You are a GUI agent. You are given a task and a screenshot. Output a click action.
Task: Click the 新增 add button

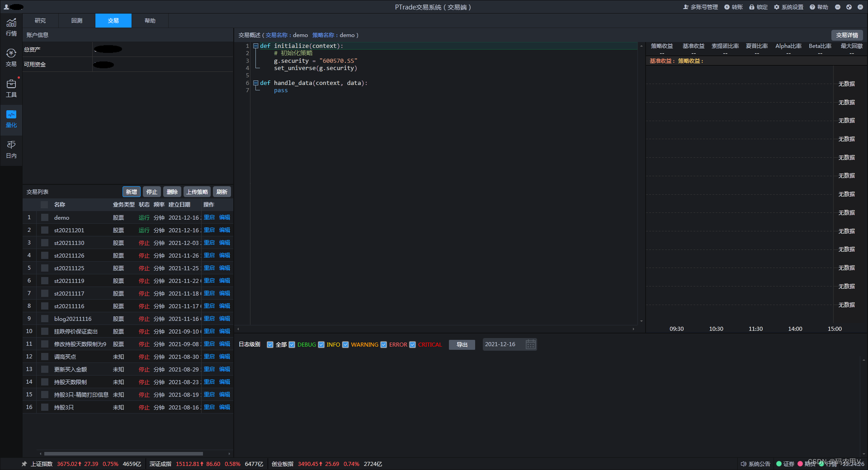(132, 192)
